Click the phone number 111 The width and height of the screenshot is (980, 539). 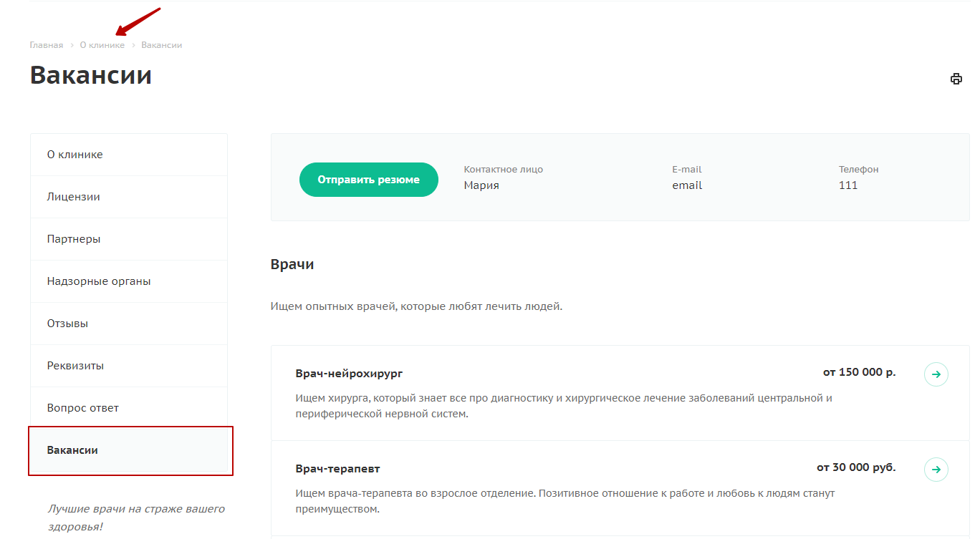(848, 185)
